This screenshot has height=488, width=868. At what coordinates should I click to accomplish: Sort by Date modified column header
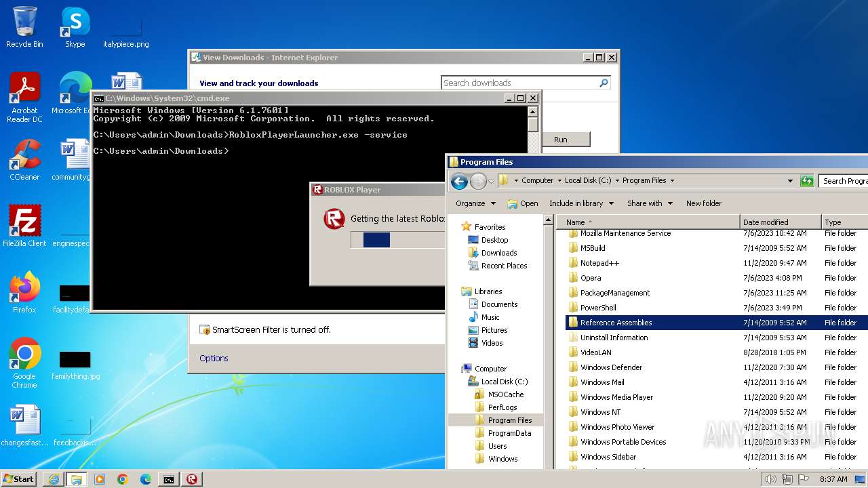pos(781,222)
